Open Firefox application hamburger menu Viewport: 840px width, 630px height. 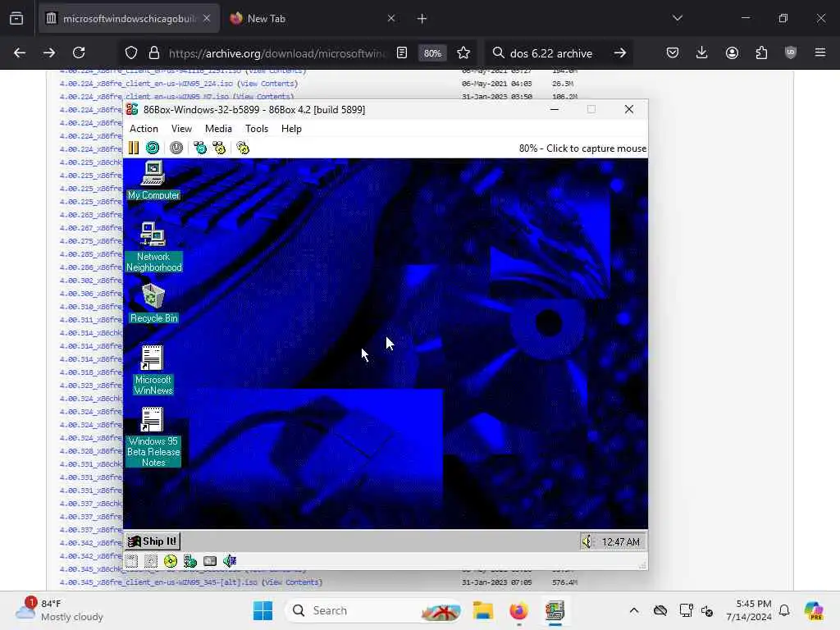point(819,52)
